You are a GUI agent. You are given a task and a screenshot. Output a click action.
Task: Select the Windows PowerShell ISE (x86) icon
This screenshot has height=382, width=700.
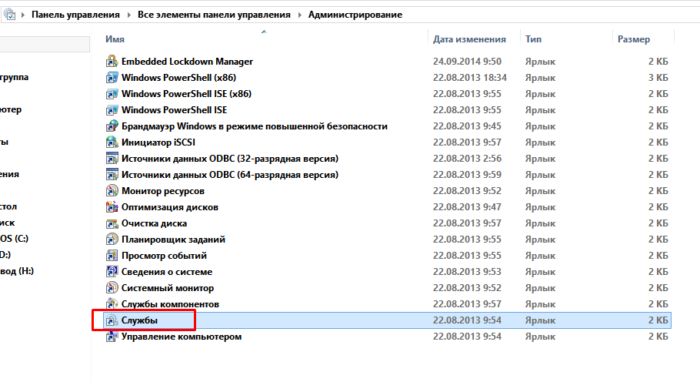click(112, 94)
